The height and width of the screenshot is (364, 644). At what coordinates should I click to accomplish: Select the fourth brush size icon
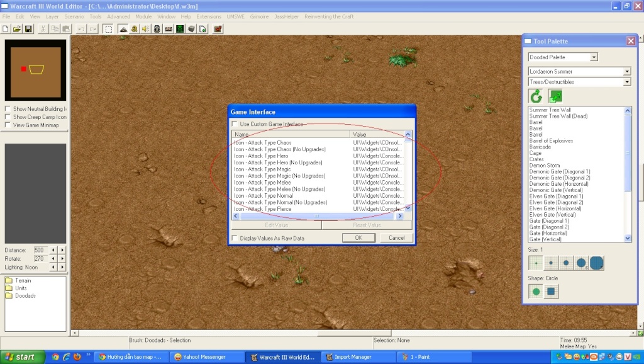[x=581, y=263]
